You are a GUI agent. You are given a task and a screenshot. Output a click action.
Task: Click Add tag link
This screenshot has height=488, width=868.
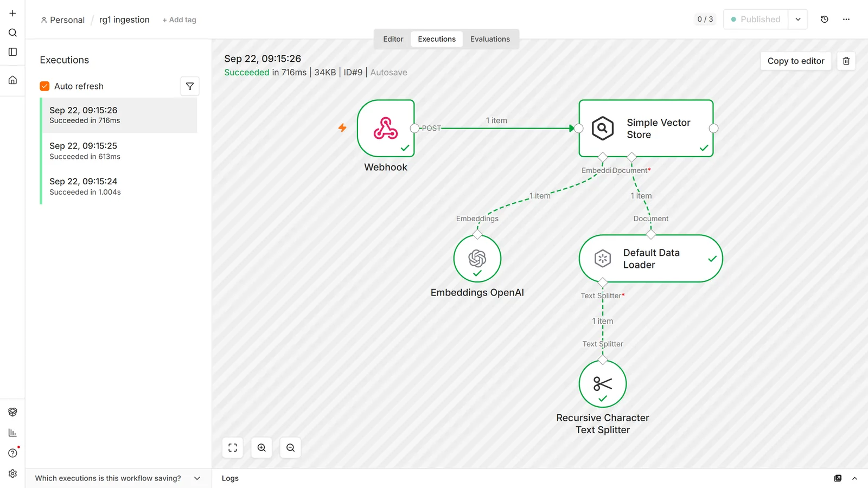tap(180, 20)
